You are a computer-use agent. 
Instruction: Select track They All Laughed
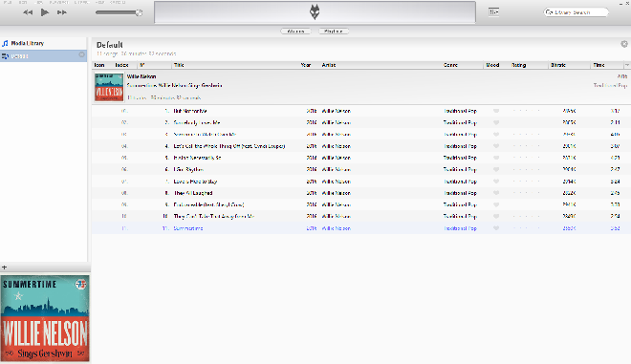(x=193, y=193)
